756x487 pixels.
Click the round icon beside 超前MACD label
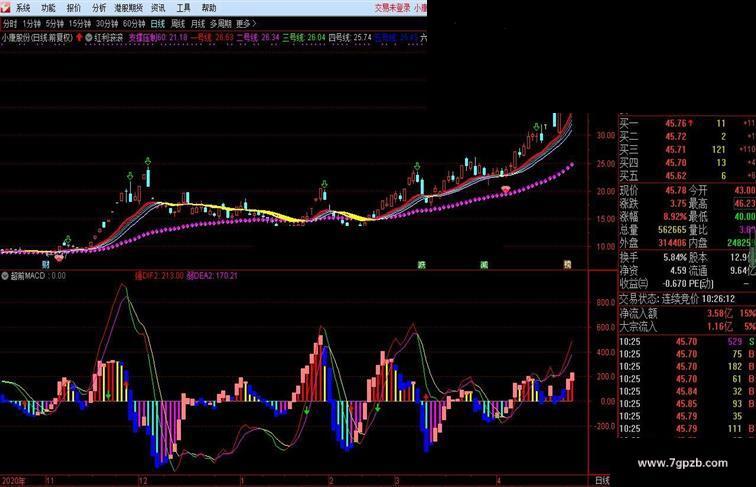(x=5, y=276)
